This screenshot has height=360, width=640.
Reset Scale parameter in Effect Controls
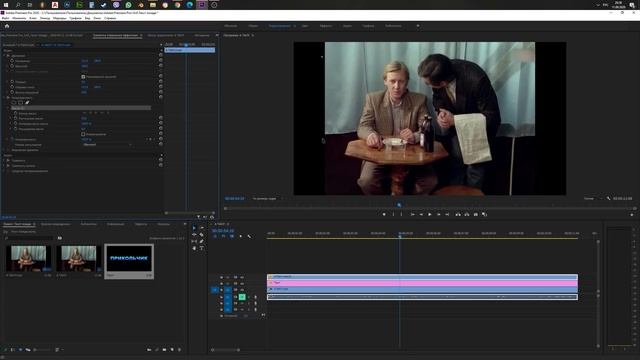pos(160,66)
